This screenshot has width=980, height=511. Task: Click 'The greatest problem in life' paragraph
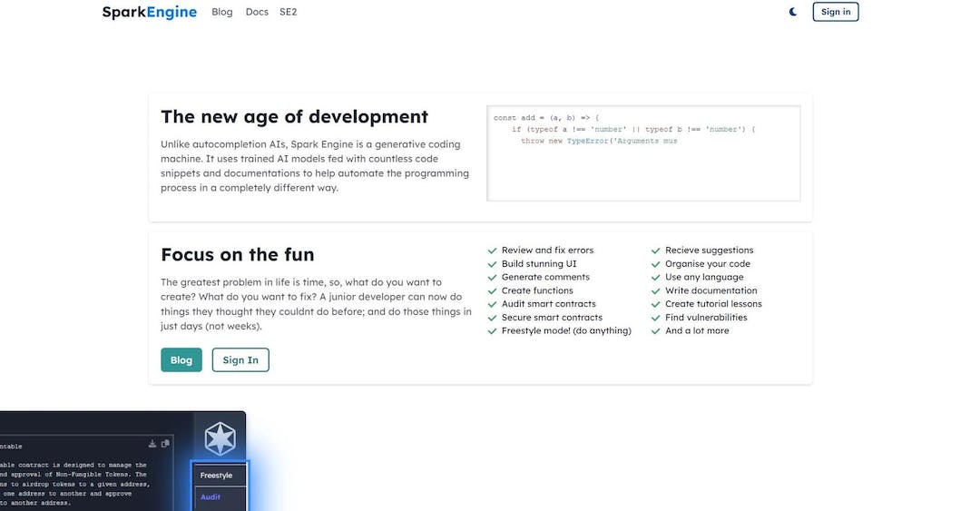pyautogui.click(x=317, y=304)
